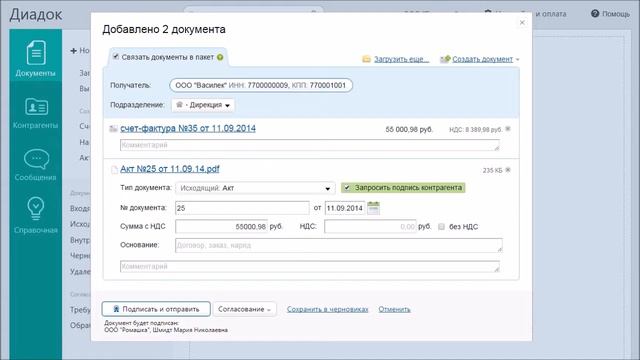Click the Диадок logo
The image size is (640, 360).
coord(36,14)
